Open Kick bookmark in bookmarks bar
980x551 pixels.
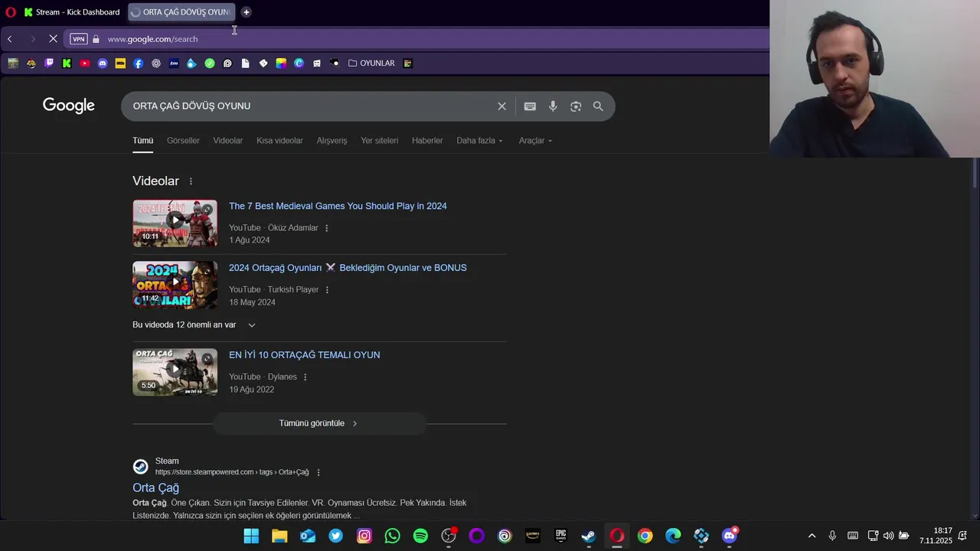[67, 64]
